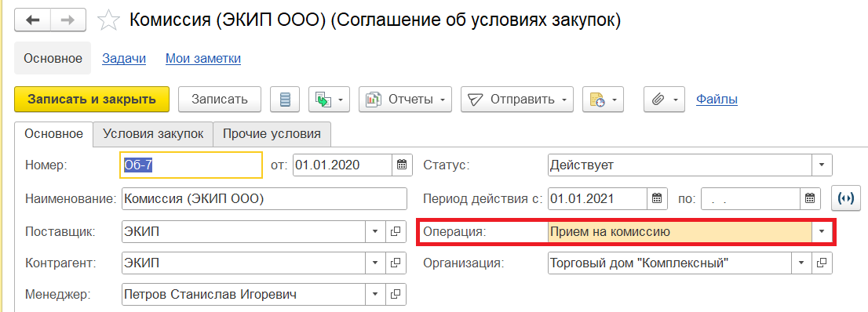Screen dimensions: 868x312
Task: Click the от date field
Action: tap(343, 165)
